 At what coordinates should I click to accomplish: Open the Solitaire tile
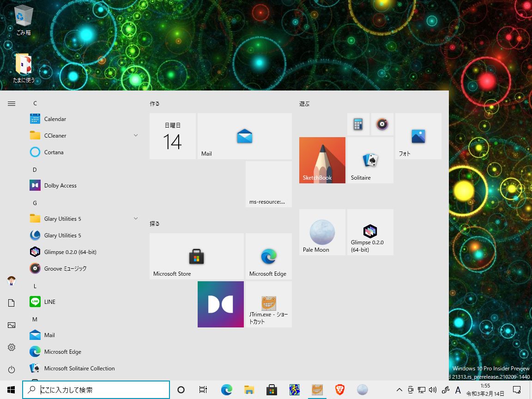click(x=370, y=160)
